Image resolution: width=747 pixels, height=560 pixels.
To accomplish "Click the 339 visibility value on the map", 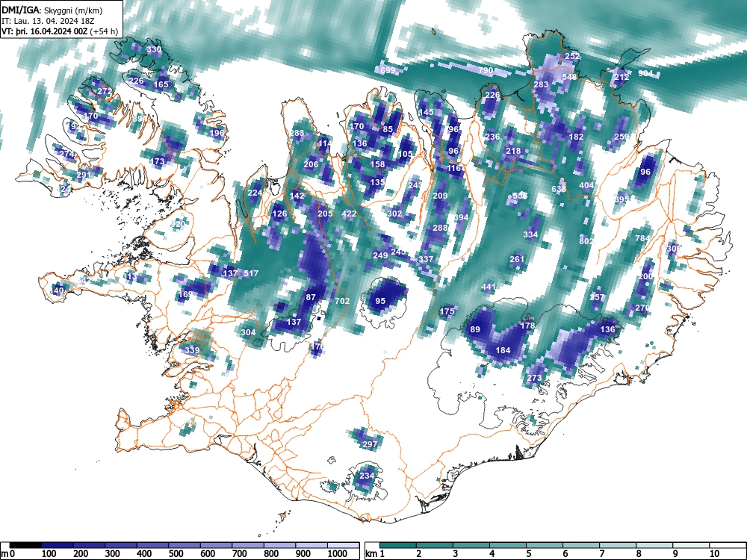I will pos(192,350).
